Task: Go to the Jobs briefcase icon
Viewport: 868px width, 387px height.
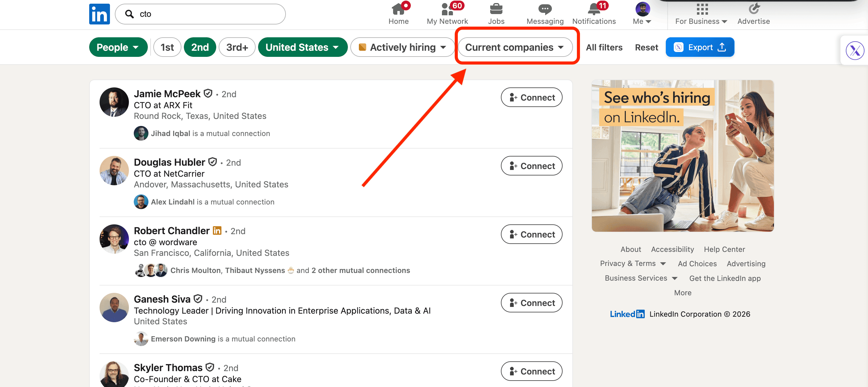Action: (496, 9)
